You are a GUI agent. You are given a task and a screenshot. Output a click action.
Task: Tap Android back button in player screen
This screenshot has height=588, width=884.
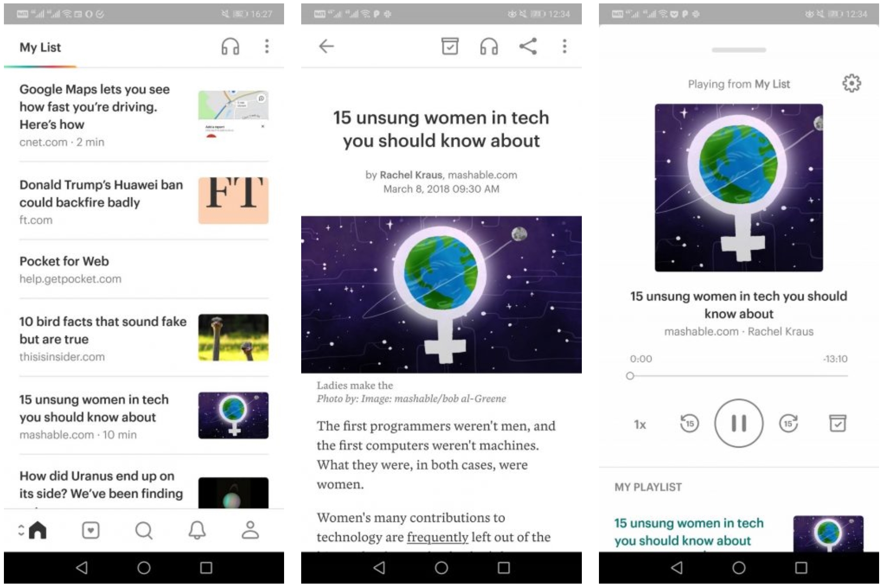(x=677, y=567)
